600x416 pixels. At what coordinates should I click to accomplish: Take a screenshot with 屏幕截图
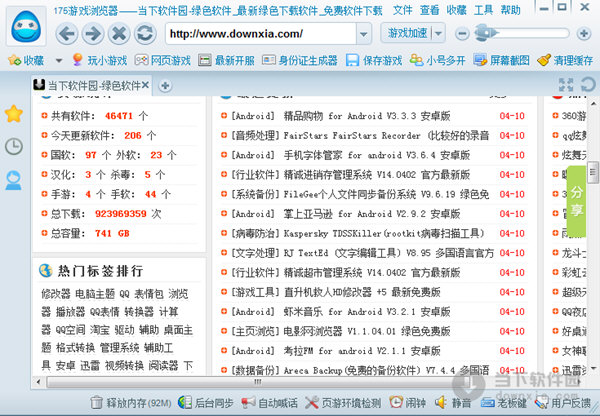(x=501, y=60)
